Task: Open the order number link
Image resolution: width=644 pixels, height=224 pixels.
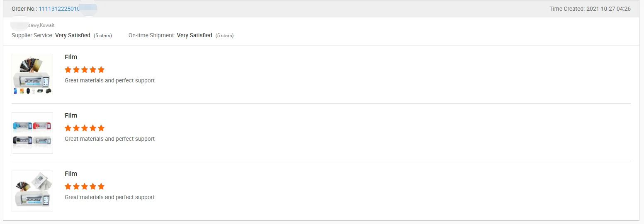Action: click(x=59, y=9)
